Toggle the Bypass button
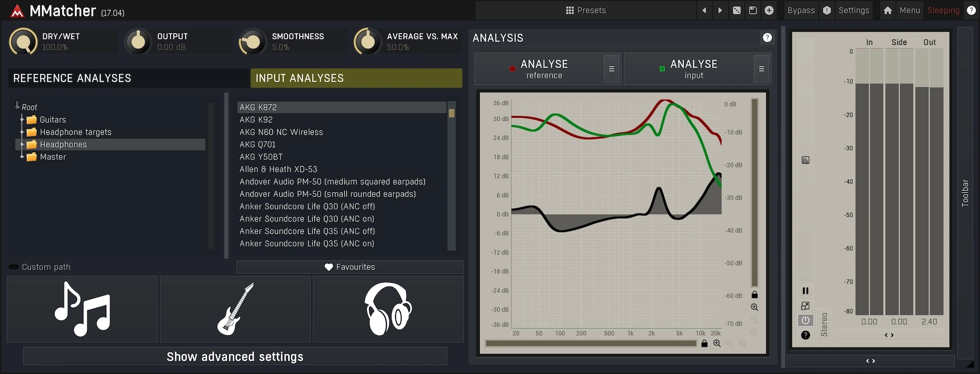This screenshot has height=374, width=980. point(801,10)
